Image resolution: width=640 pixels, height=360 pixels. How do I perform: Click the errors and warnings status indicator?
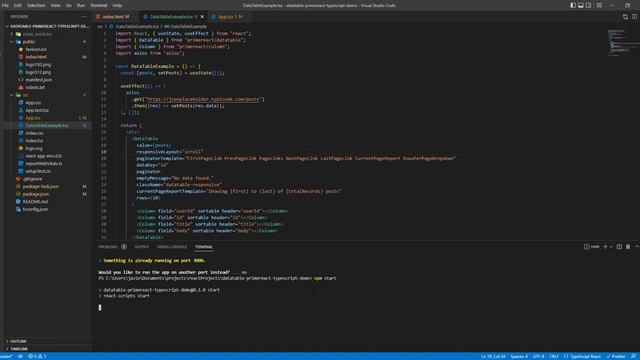pos(37,356)
